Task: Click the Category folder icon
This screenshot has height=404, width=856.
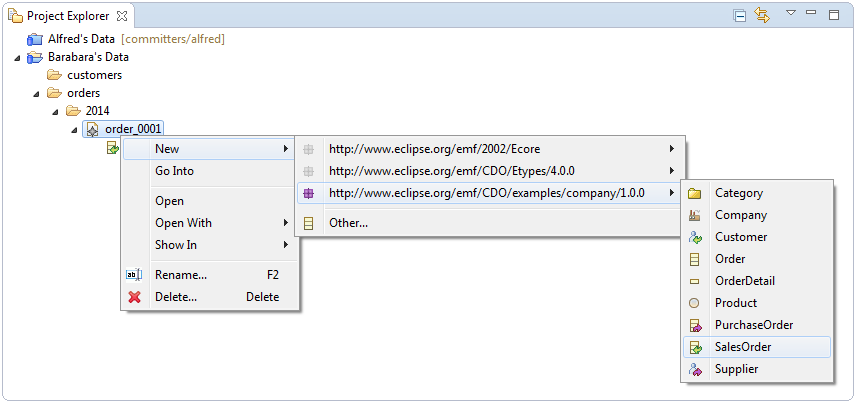Action: click(x=695, y=193)
